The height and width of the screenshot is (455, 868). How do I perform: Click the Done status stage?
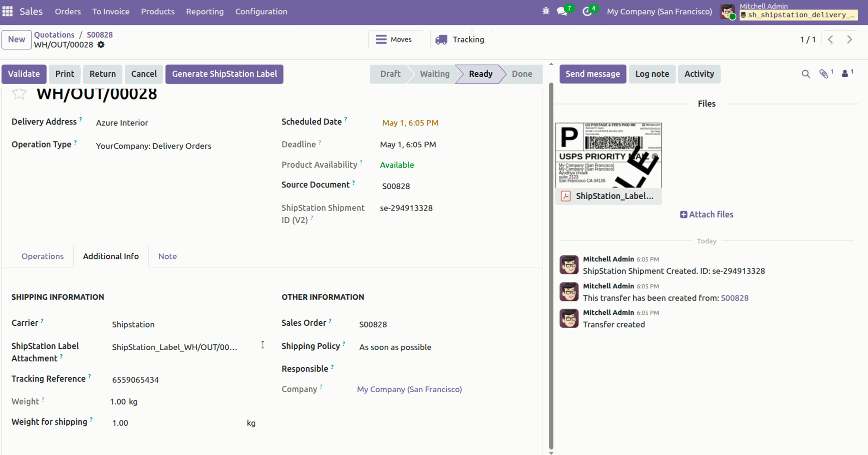coord(522,74)
